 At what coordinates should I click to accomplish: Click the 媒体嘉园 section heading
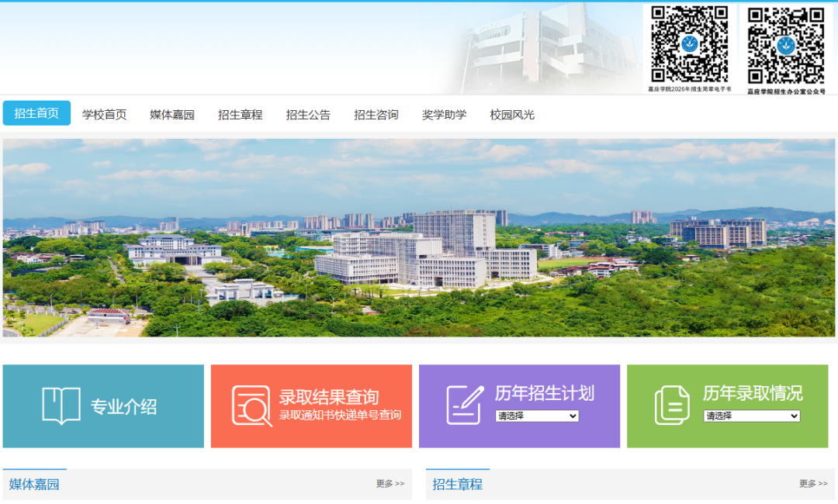point(34,485)
